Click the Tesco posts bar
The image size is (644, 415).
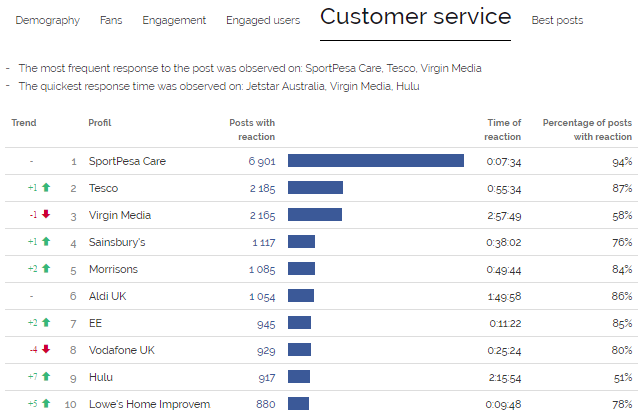coord(315,188)
